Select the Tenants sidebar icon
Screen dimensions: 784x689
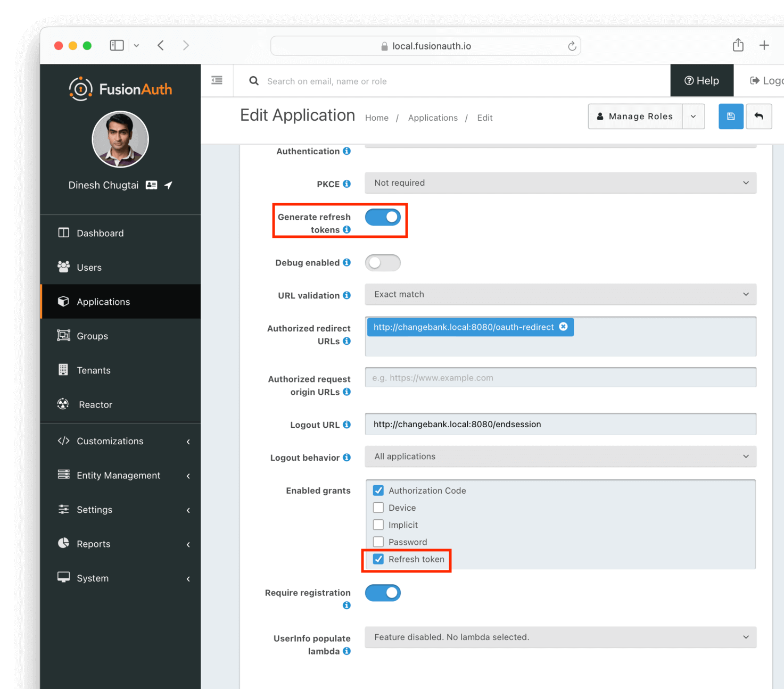(x=63, y=370)
